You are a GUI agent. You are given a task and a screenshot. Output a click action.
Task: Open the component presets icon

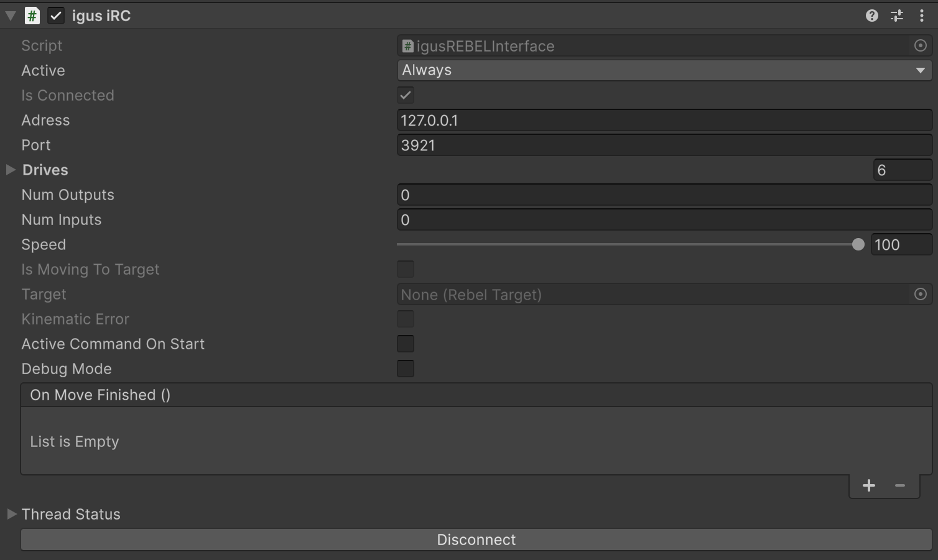click(x=896, y=16)
